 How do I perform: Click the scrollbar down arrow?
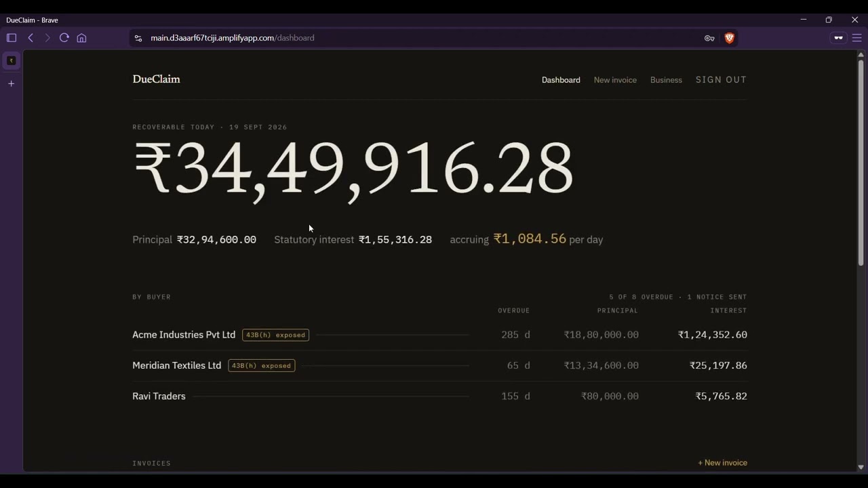pyautogui.click(x=861, y=467)
